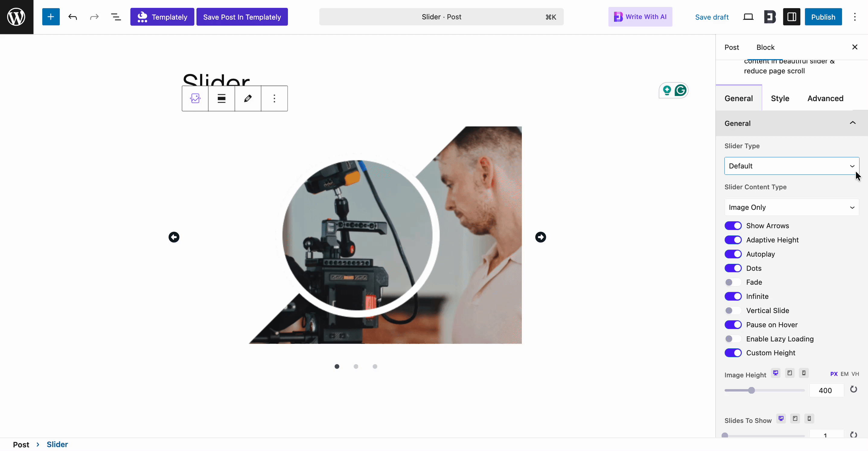The image size is (868, 451).
Task: Turn on Enable Lazy Loading
Action: point(733,339)
